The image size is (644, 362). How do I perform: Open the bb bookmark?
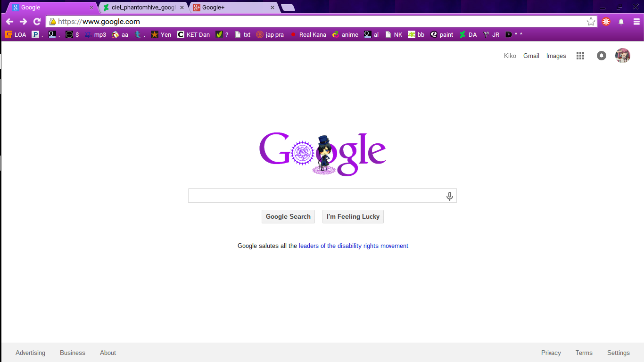pos(416,34)
